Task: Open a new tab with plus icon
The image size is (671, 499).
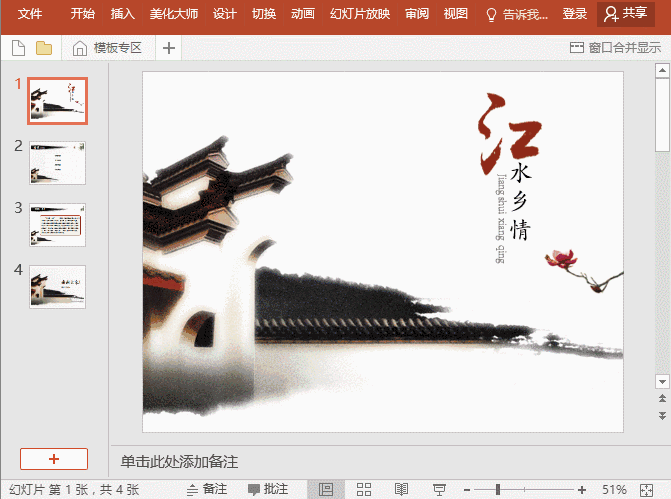Action: coord(169,48)
